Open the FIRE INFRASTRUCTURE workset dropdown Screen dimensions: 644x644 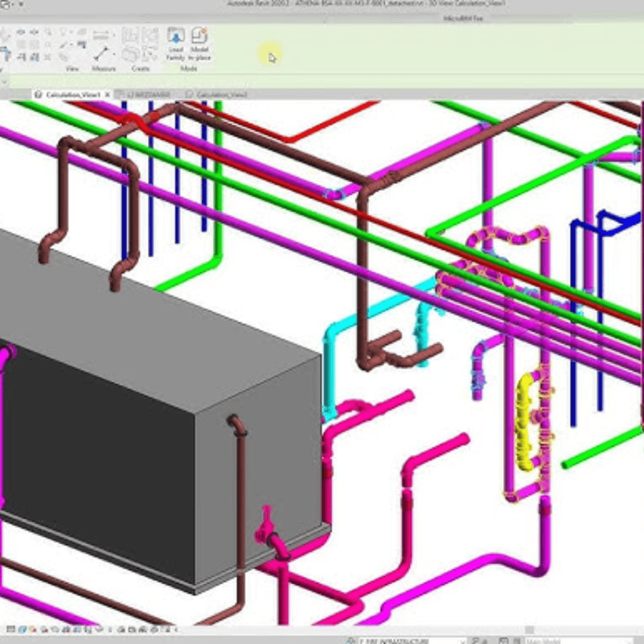(411, 641)
